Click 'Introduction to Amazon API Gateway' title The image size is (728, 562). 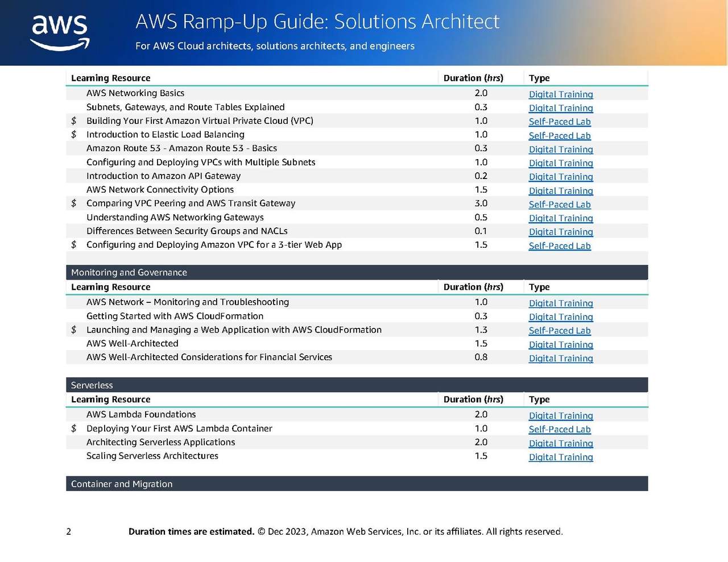(x=164, y=176)
